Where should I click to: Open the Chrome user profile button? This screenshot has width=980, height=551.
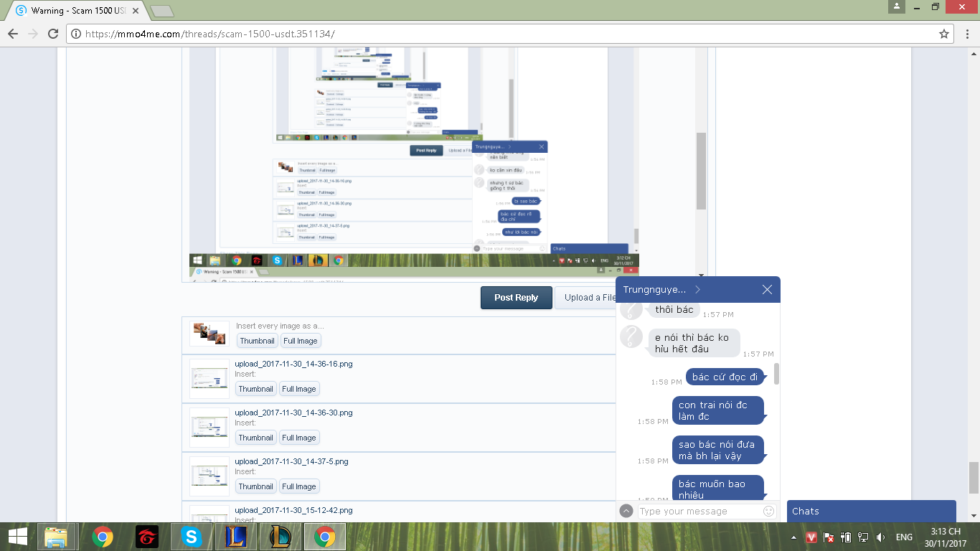[896, 6]
